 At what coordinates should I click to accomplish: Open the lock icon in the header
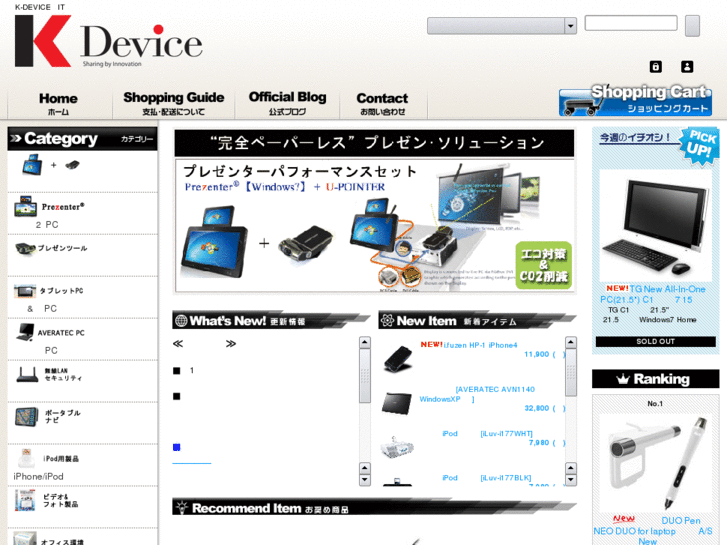pos(656,66)
